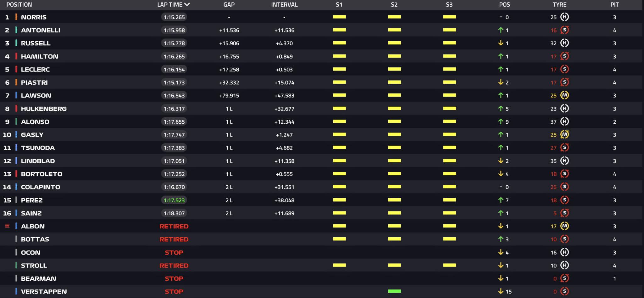Screen dimensions: 644x298
Task: Select driver name COLAPINTO
Action: click(x=41, y=187)
